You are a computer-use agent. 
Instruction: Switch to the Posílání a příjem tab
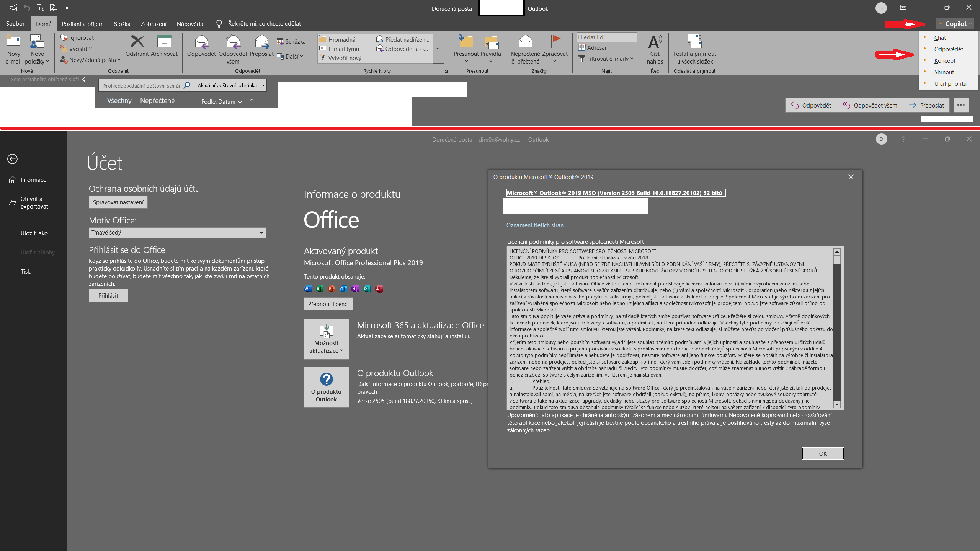(83, 24)
